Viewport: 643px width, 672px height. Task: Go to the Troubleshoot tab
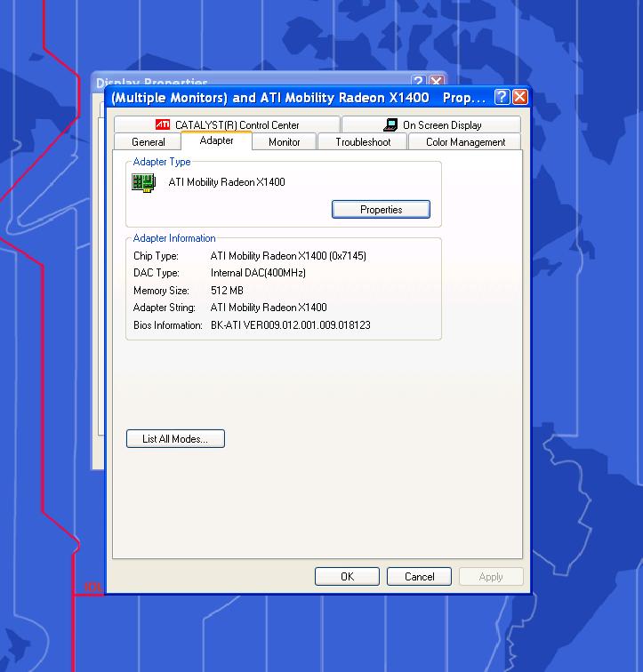tap(363, 142)
